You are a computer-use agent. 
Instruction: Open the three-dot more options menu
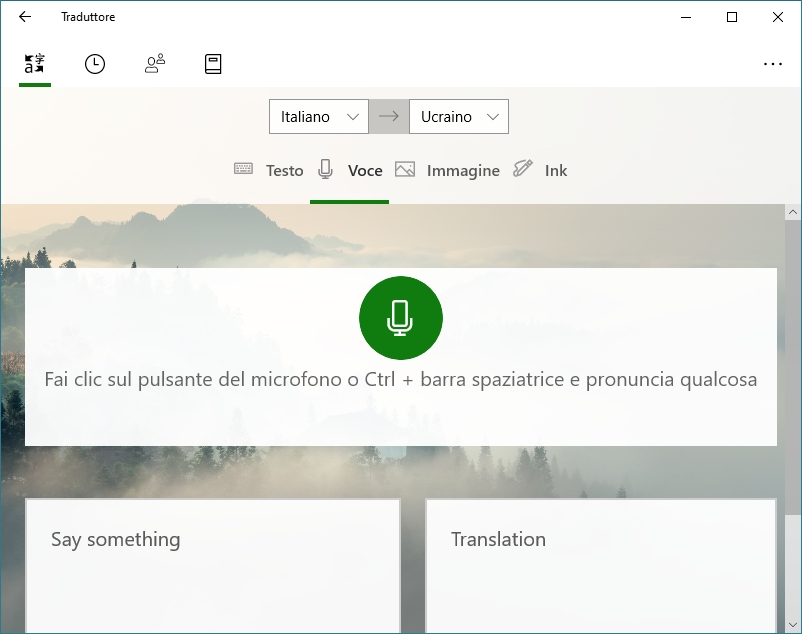point(772,64)
